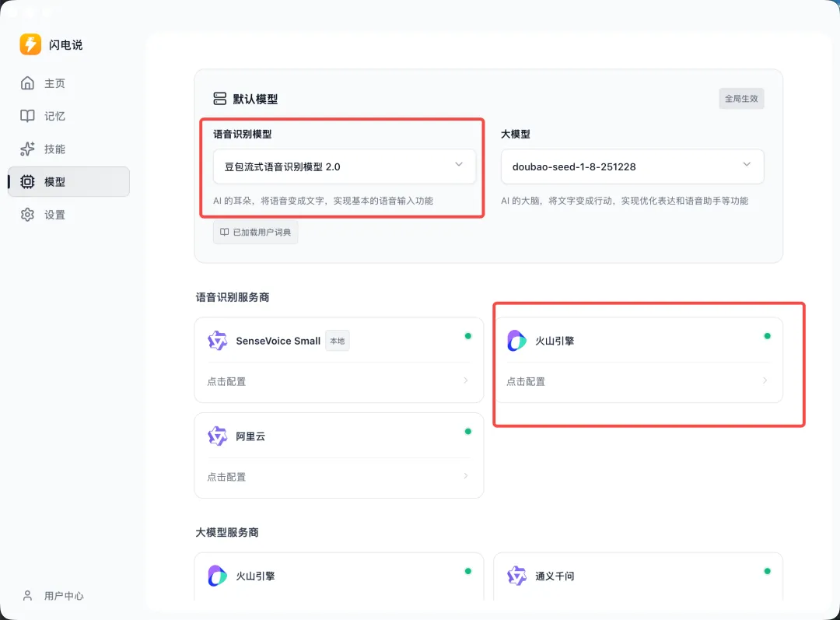
Task: Click the description starting with AI 的耳朵
Action: pyautogui.click(x=323, y=201)
